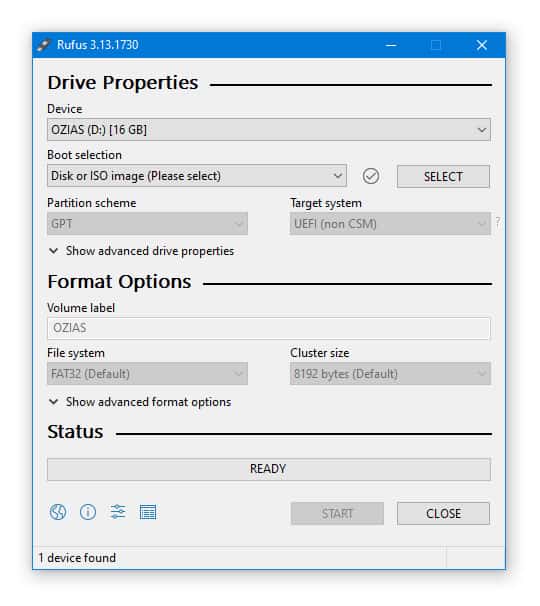Minimize the Rufus window

391,45
